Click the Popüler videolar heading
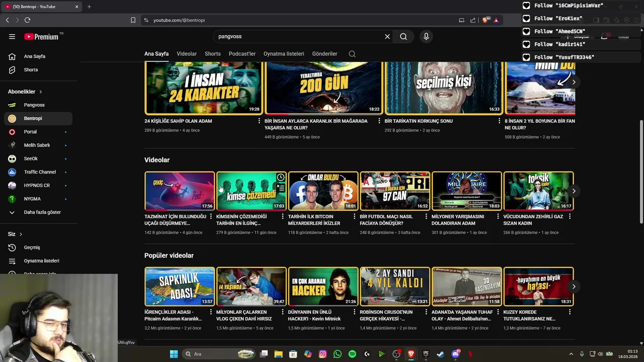The height and width of the screenshot is (362, 644). pyautogui.click(x=169, y=255)
